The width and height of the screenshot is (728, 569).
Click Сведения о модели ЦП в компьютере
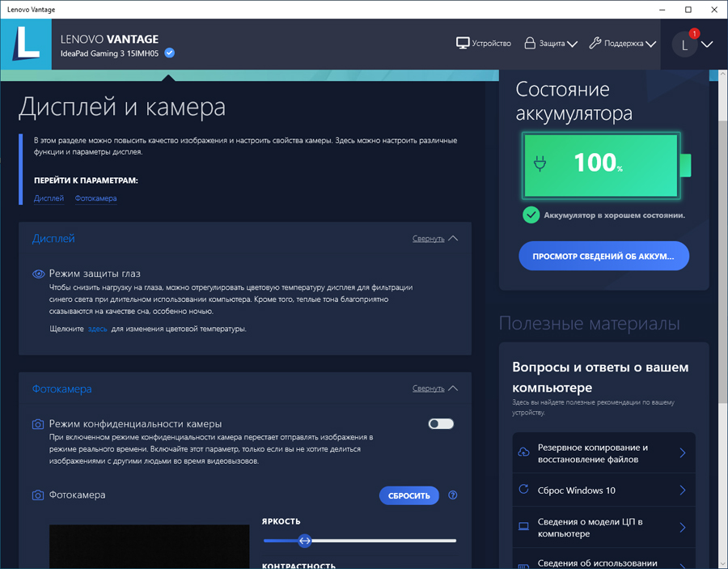point(590,528)
